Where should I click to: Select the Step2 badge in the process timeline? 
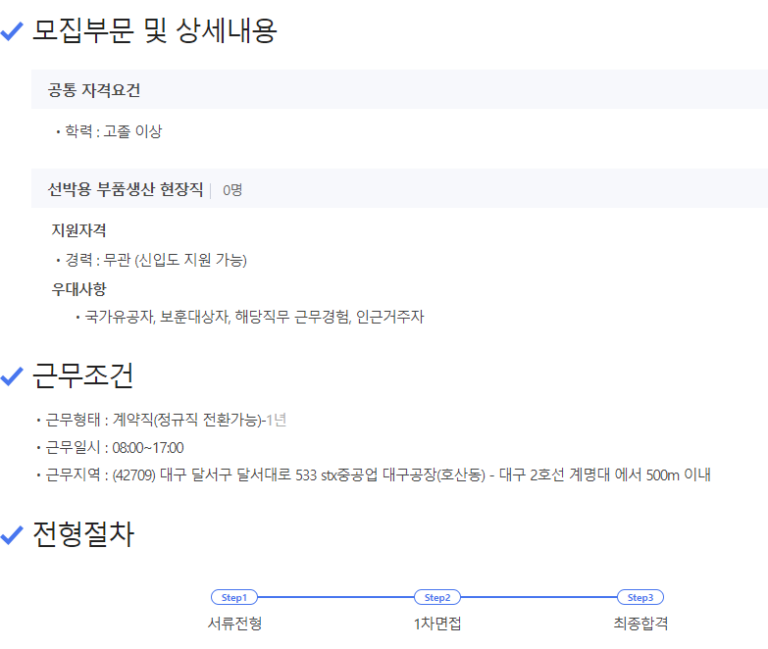point(438,597)
